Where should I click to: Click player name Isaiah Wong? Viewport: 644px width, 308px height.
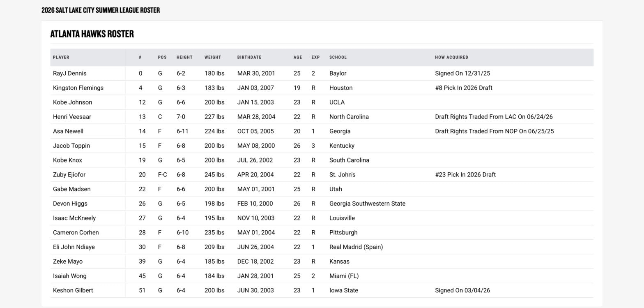tap(70, 276)
